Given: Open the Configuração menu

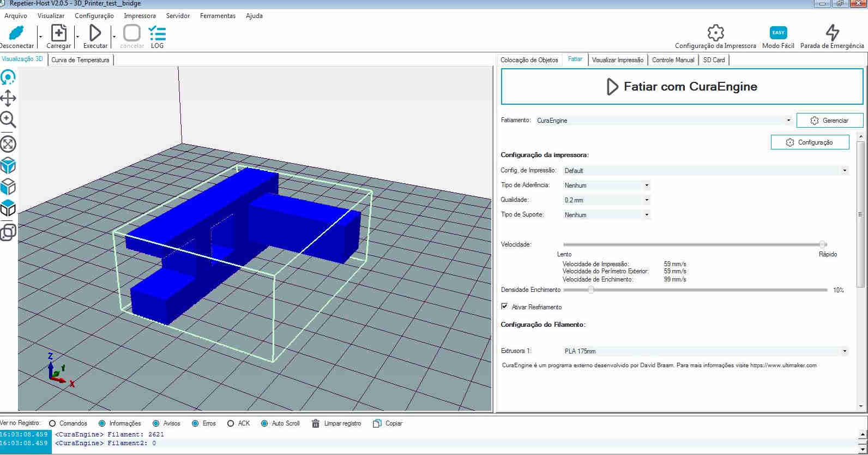Looking at the screenshot, I should click(x=94, y=16).
